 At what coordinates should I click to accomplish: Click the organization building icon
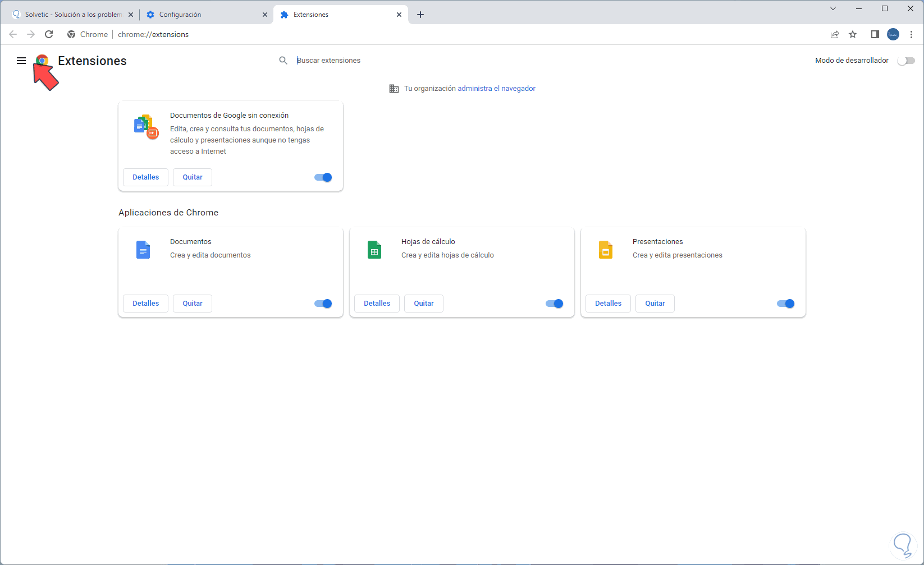[x=394, y=89]
